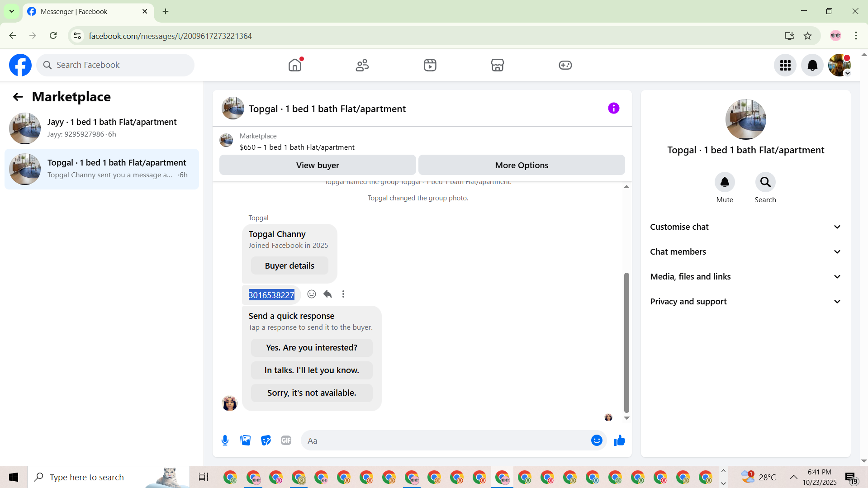The image size is (868, 488).
Task: Open Jayy conversation in Marketplace list
Action: point(102,128)
